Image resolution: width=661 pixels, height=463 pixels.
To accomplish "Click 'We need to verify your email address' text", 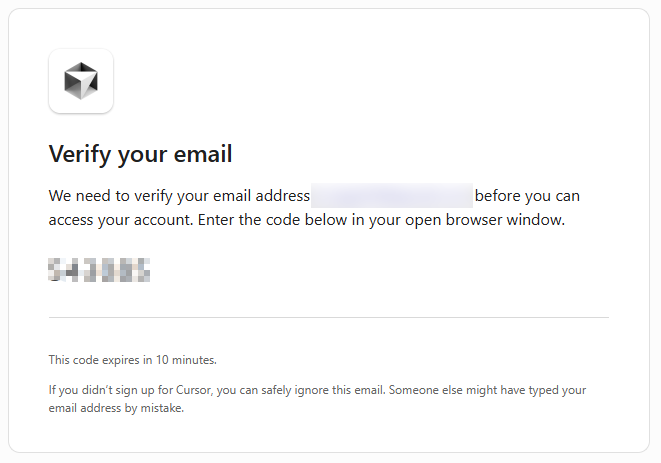I will pyautogui.click(x=179, y=196).
